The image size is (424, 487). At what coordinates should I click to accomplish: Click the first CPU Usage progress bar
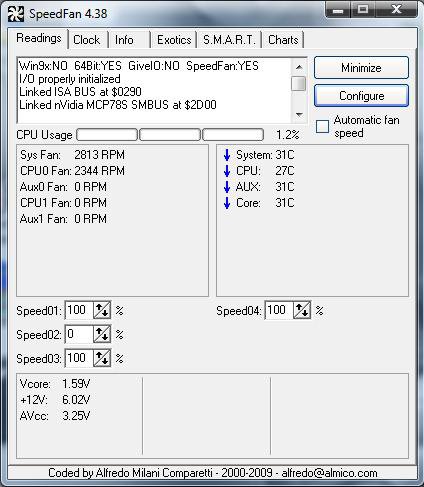(x=107, y=135)
